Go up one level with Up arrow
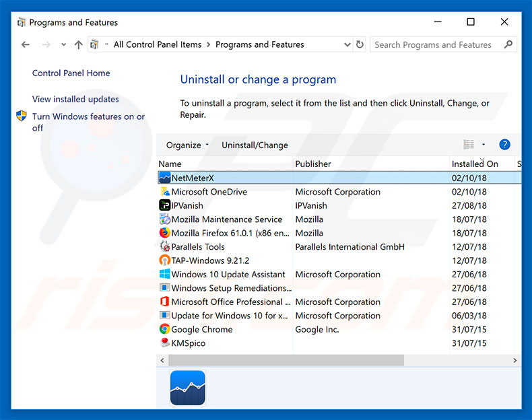The width and height of the screenshot is (532, 420). point(78,44)
